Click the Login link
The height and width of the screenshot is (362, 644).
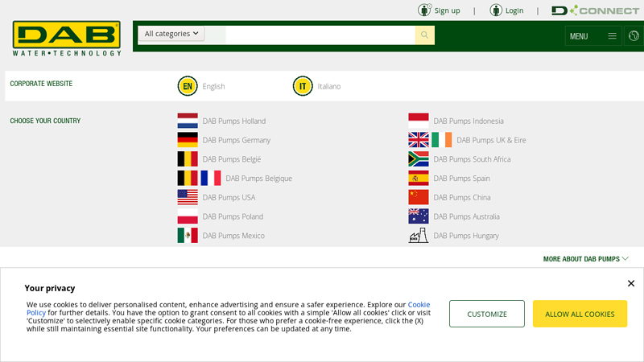pos(514,10)
